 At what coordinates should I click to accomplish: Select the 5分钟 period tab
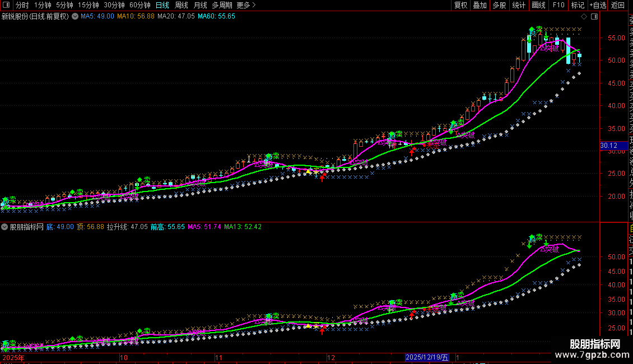64,5
